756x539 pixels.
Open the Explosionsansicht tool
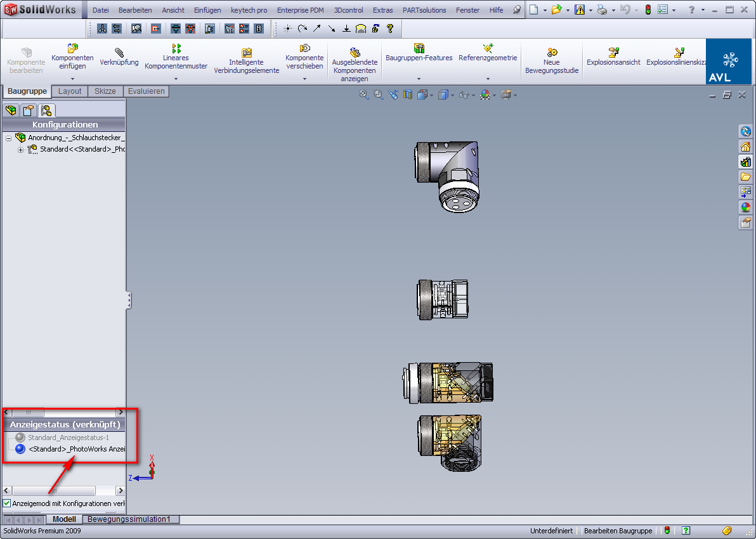pos(613,52)
